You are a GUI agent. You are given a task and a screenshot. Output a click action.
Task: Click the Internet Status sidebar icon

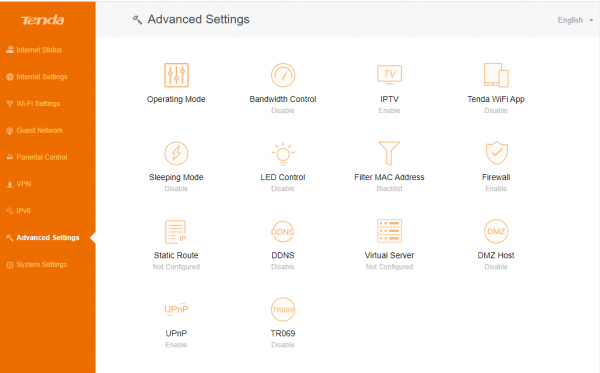10,50
